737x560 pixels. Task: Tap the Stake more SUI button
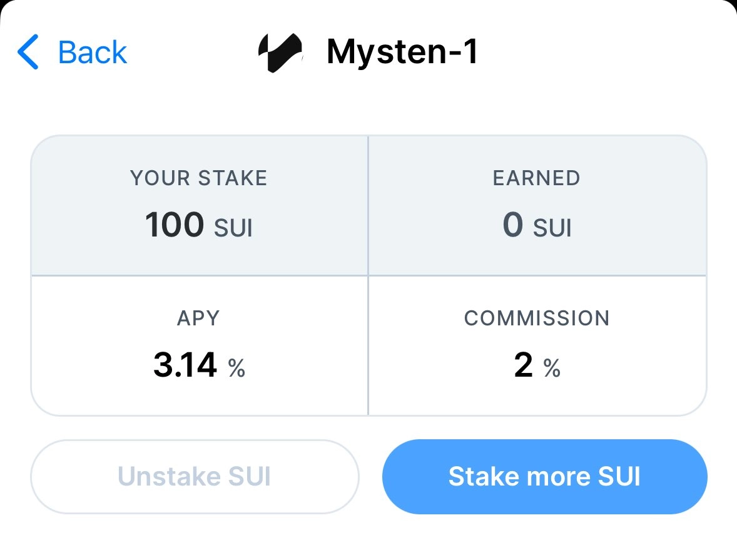[544, 477]
